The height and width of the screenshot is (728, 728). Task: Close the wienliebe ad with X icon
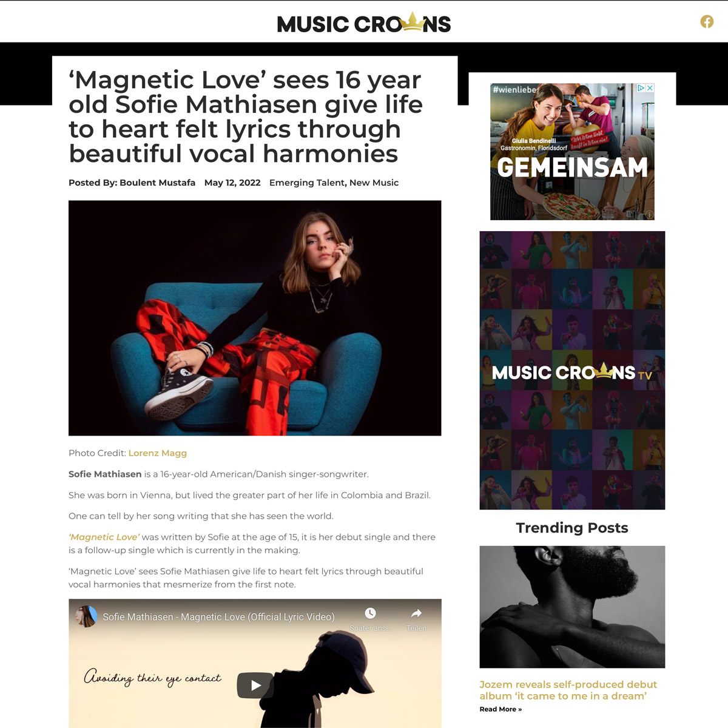(650, 88)
